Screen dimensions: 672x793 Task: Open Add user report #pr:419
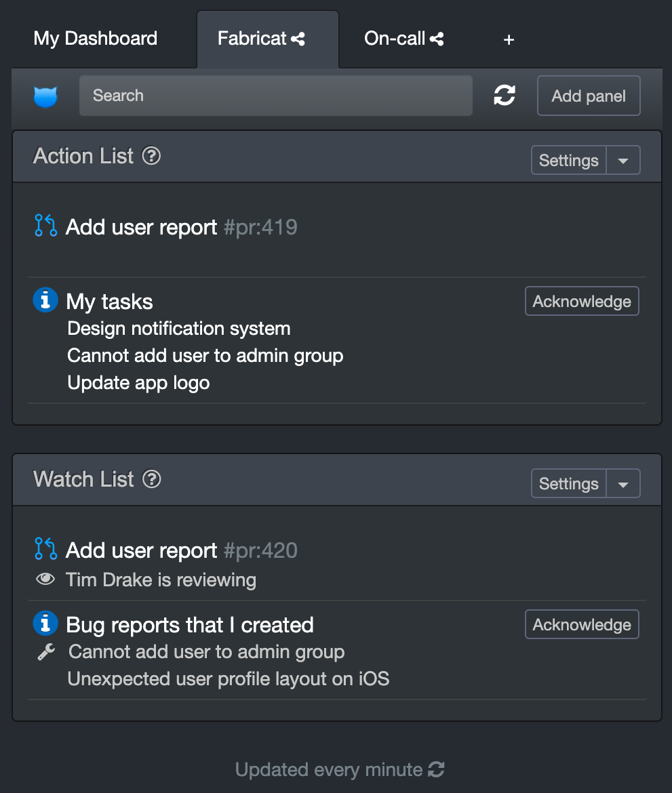(182, 227)
